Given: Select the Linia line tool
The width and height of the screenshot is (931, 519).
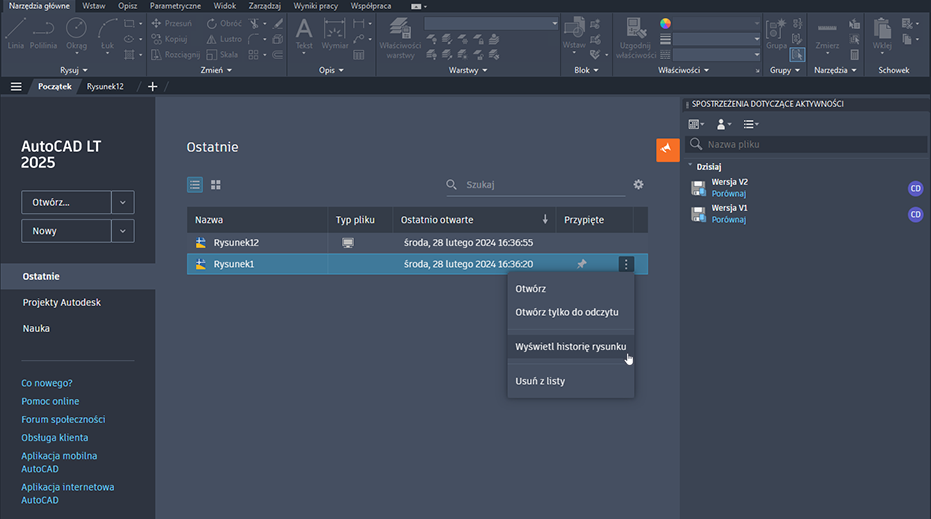Looking at the screenshot, I should [x=15, y=33].
